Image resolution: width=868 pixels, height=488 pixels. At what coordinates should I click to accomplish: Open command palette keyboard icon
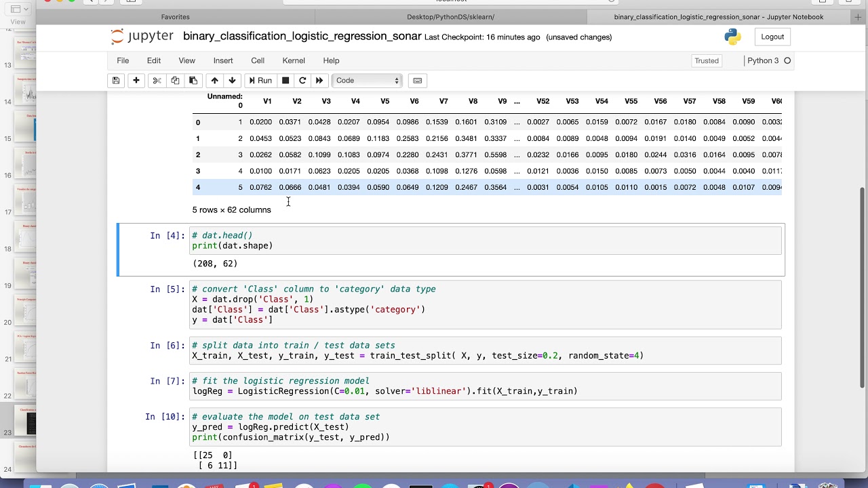click(x=418, y=81)
